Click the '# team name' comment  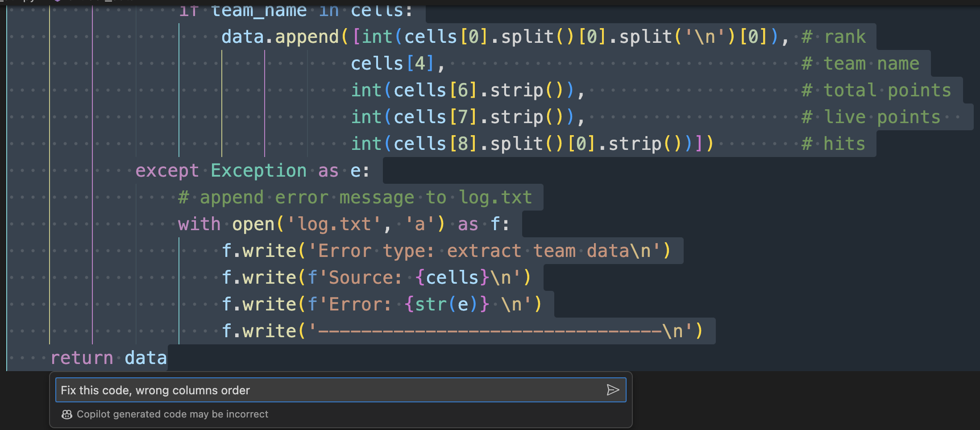click(860, 64)
